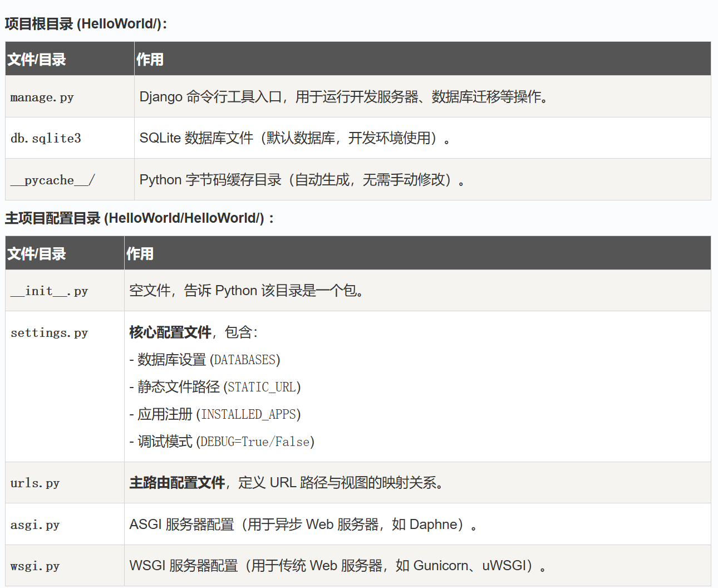Select the __pycache__/ directory cell
This screenshot has width=718, height=588.
tap(52, 180)
